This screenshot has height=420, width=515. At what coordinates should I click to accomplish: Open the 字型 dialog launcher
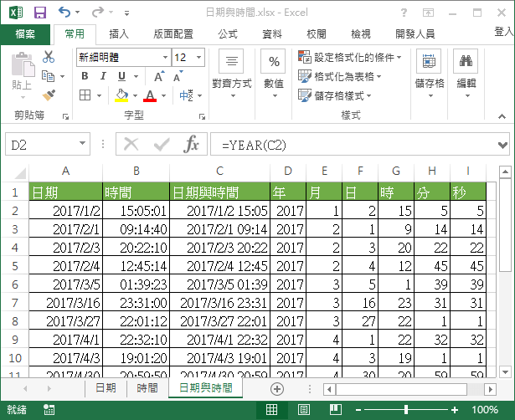point(202,116)
